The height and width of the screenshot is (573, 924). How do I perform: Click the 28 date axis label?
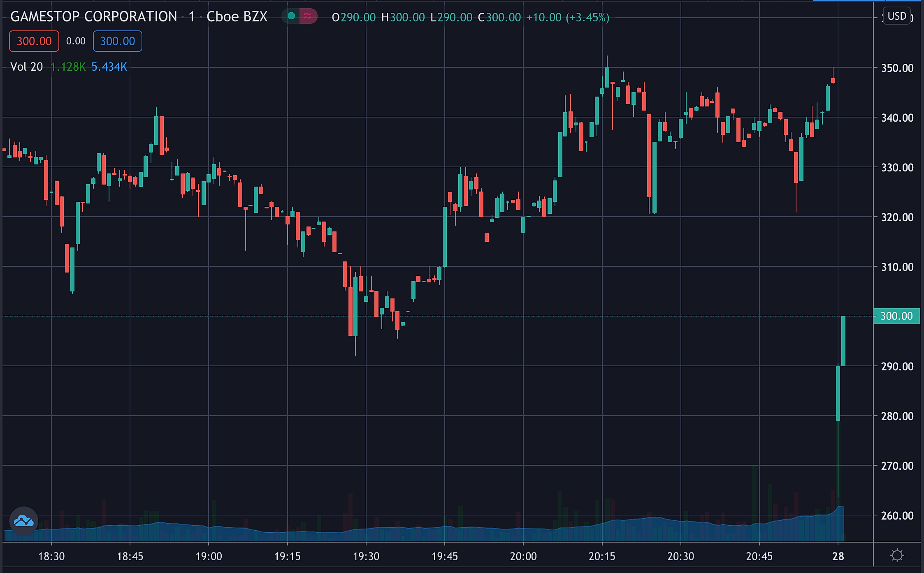838,557
